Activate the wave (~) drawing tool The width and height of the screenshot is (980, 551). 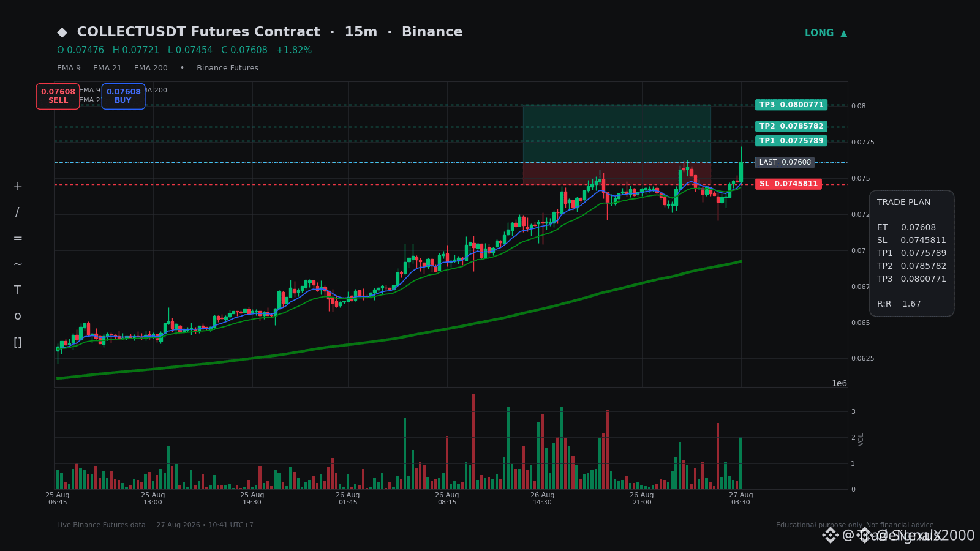coord(18,264)
